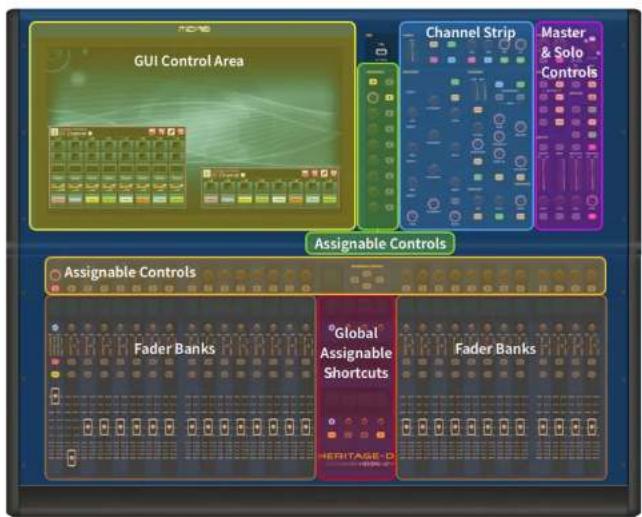Image resolution: width=642 pixels, height=517 pixels.
Task: Select red ring encoder at left of Assignable Controls row
Action: [55, 275]
